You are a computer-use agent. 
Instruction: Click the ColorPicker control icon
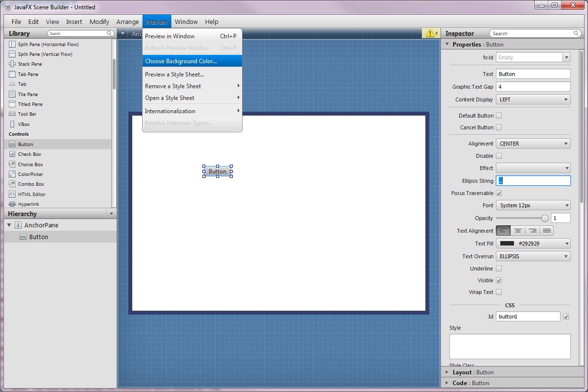pyautogui.click(x=12, y=174)
